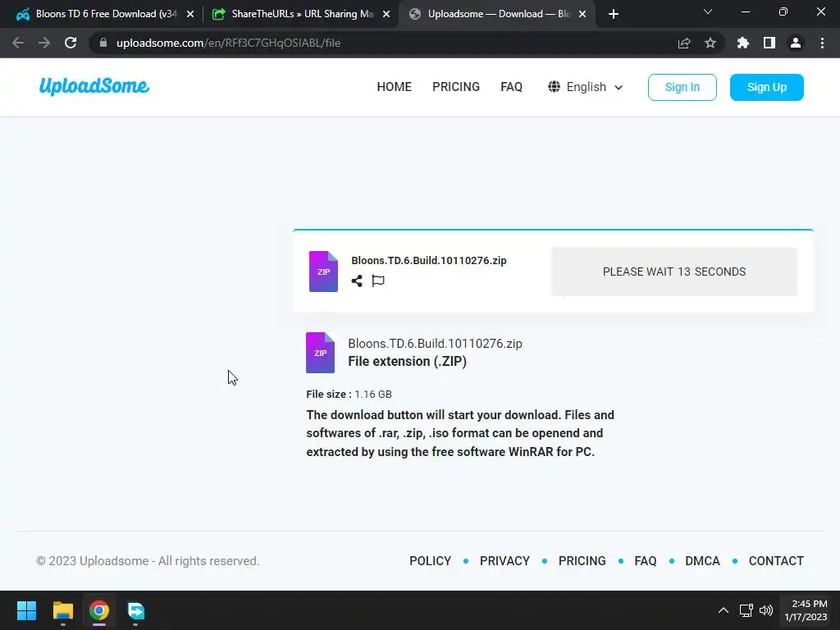Go to HOME in the top navigation
The width and height of the screenshot is (840, 630).
click(395, 87)
